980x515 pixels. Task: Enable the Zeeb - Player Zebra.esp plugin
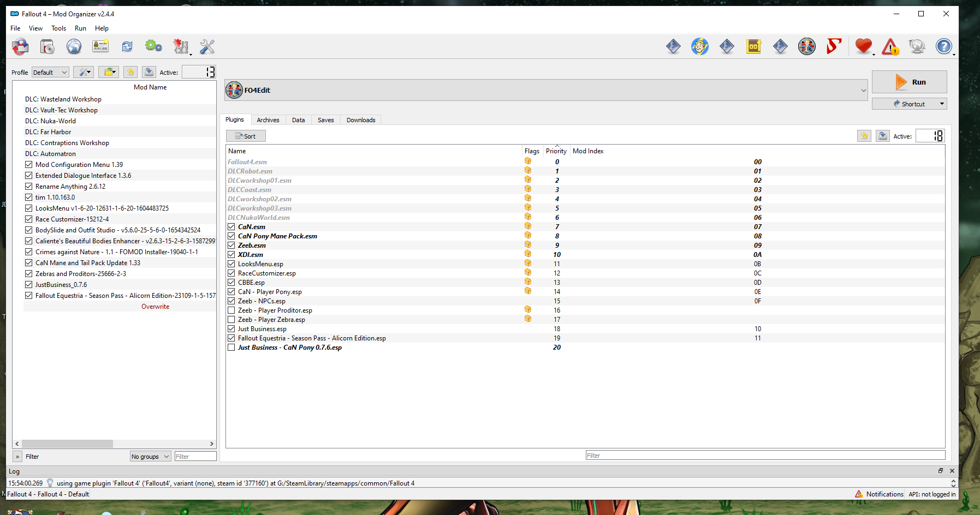pos(231,320)
